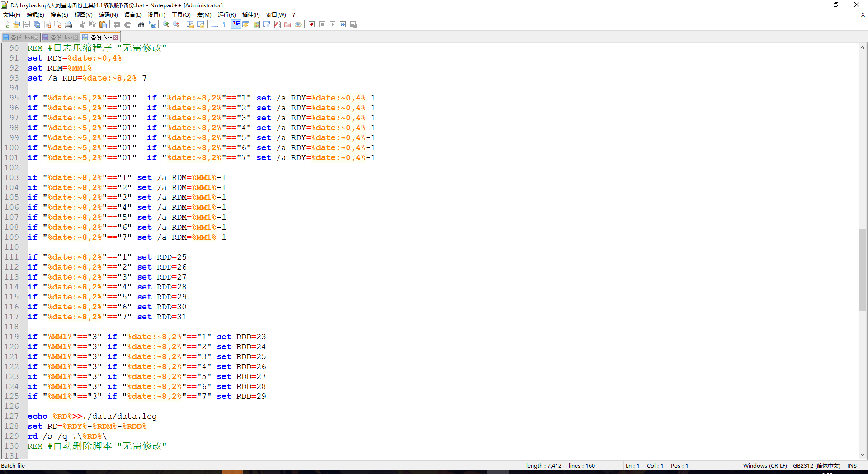868x474 pixels.
Task: Open the 语言(L) menu
Action: click(x=133, y=14)
